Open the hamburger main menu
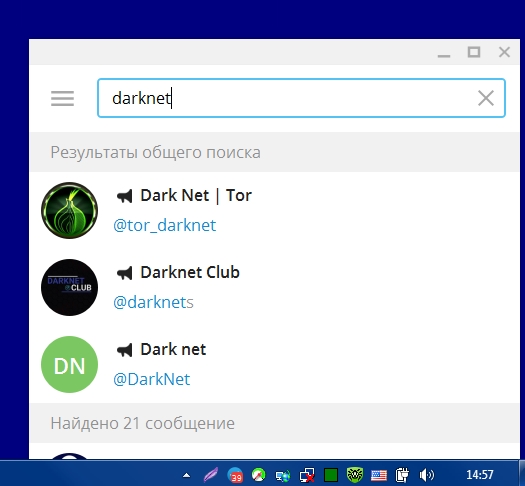525x486 pixels. tap(62, 98)
